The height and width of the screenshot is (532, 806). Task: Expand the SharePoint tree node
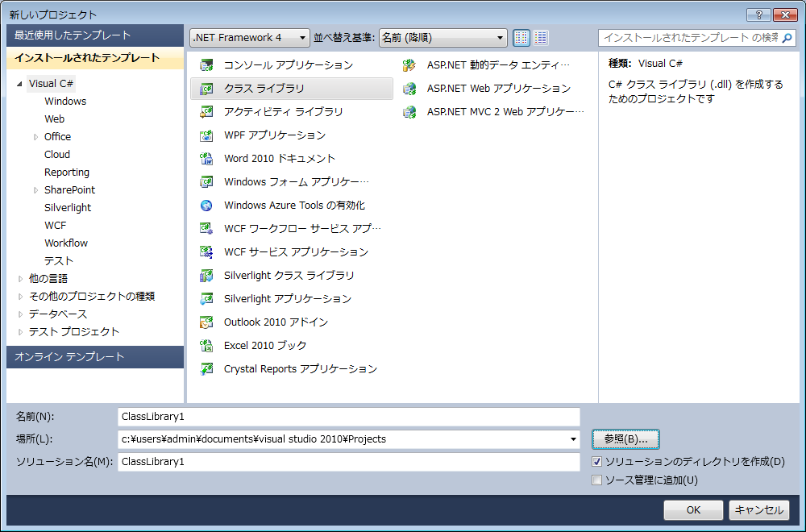(35, 190)
